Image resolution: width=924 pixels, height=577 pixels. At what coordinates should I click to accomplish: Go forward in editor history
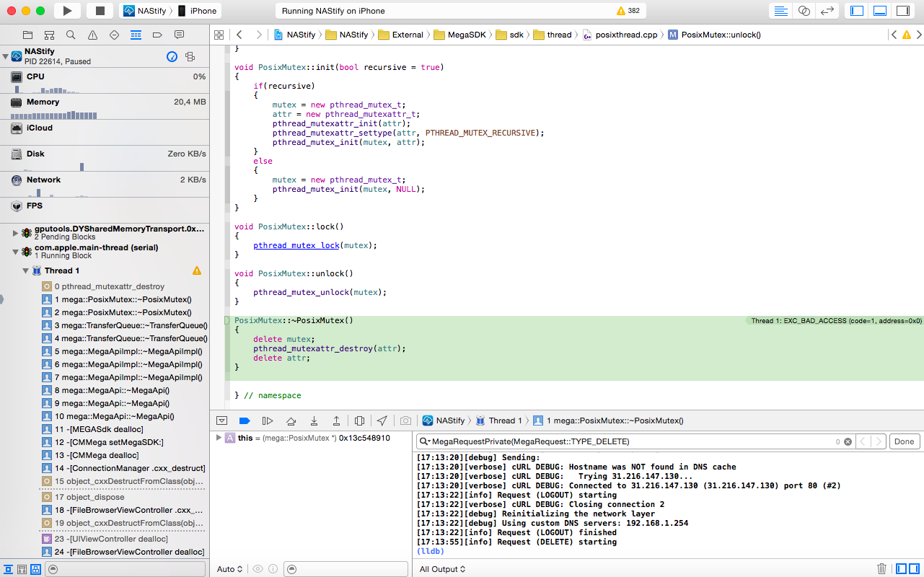pos(258,35)
